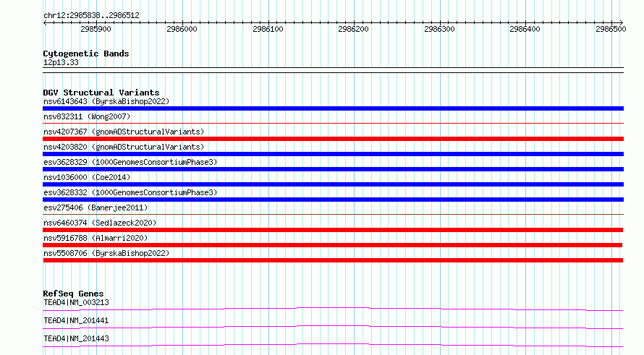
Task: Open the nsv5916788 (Almarri2020) label
Action: coord(96,238)
